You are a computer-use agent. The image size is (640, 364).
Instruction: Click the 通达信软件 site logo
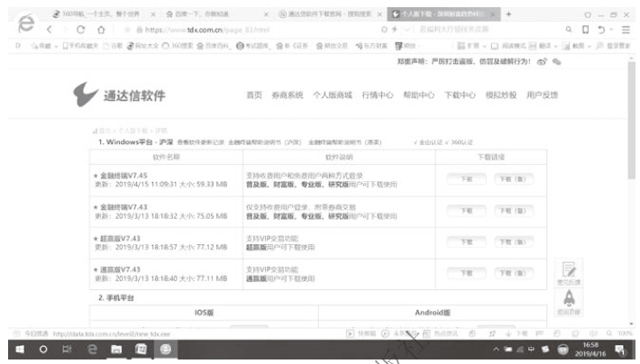click(x=119, y=95)
